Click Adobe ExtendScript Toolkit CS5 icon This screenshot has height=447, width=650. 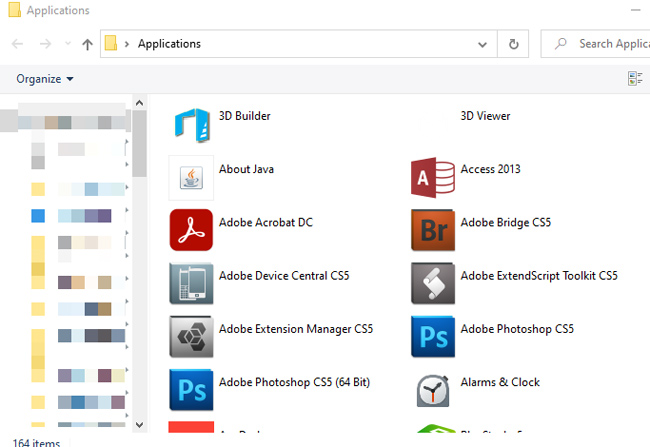pyautogui.click(x=433, y=284)
